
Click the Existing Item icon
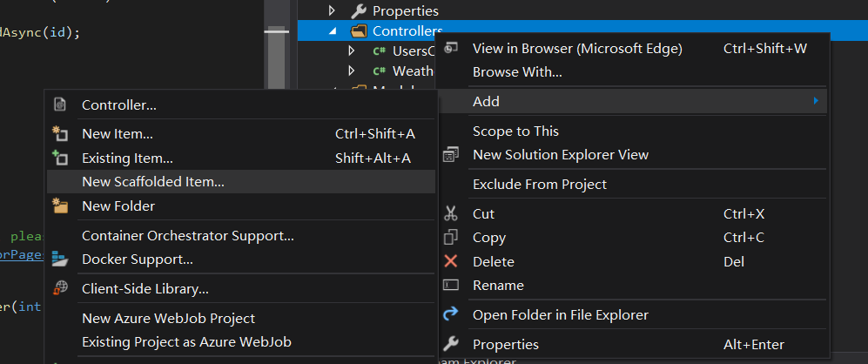[60, 158]
